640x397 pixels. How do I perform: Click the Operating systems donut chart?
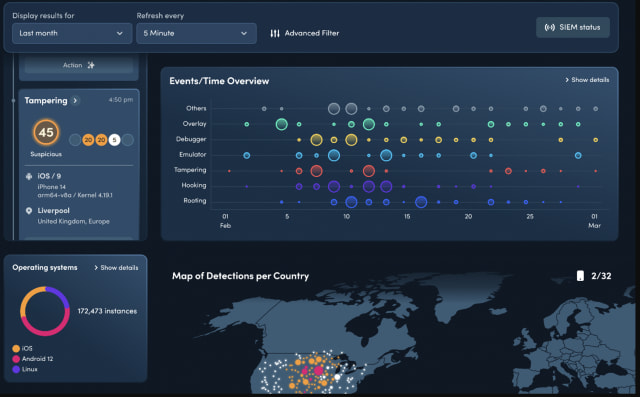click(45, 311)
